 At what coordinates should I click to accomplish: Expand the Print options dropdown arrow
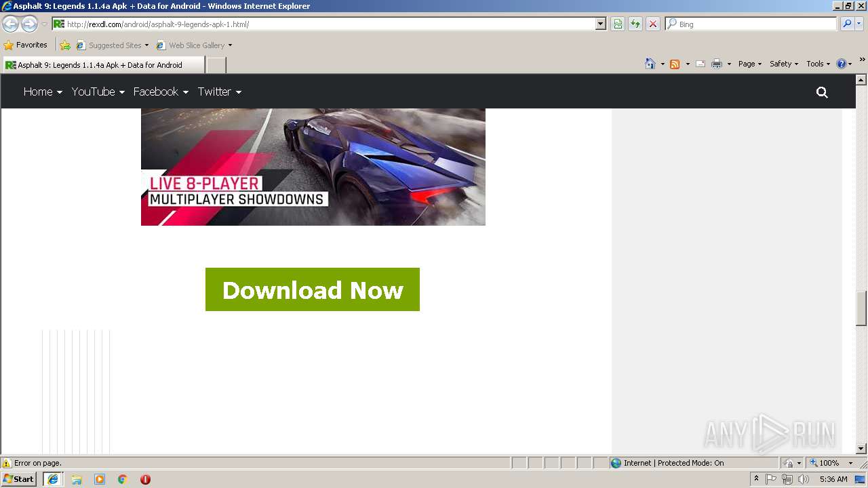coord(729,64)
